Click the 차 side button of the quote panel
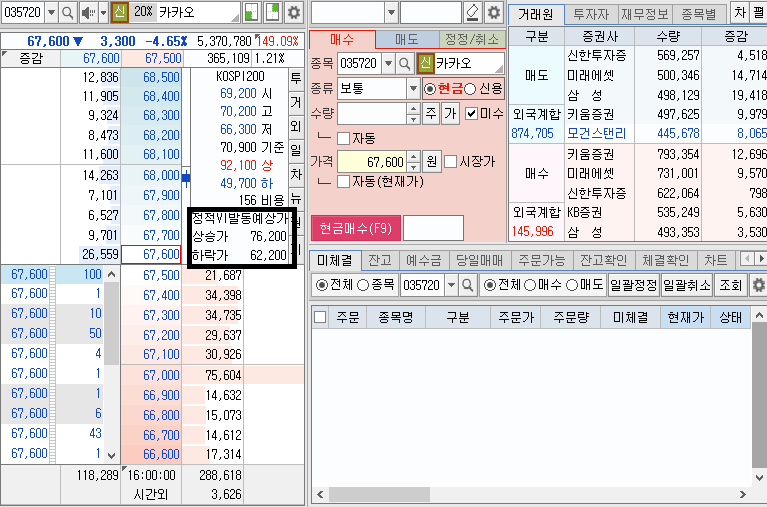 [296, 174]
